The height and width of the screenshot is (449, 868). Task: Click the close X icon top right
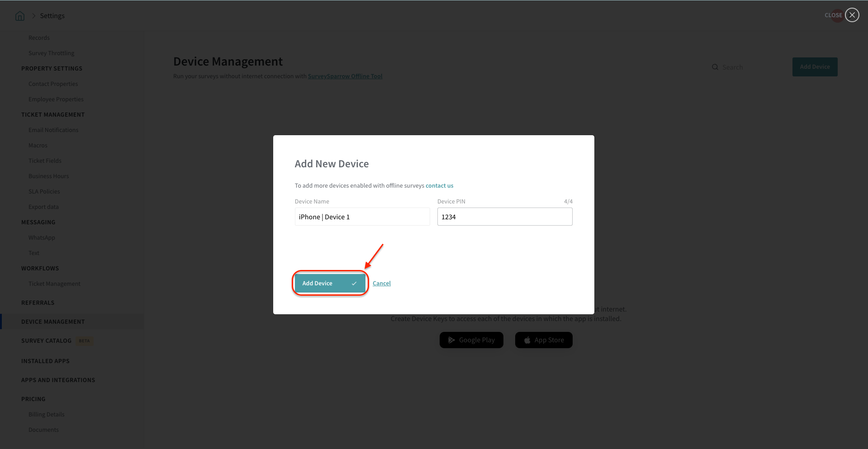[x=852, y=15]
